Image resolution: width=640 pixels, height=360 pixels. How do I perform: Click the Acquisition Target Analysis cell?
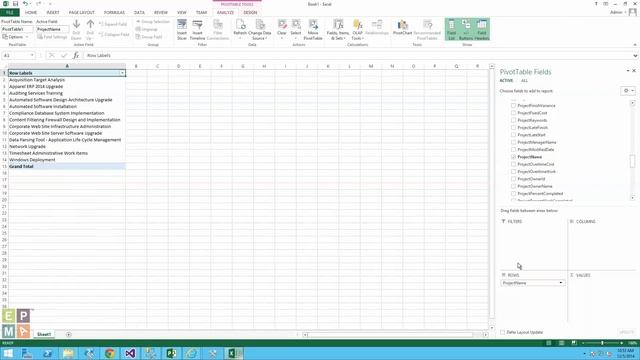[67, 80]
